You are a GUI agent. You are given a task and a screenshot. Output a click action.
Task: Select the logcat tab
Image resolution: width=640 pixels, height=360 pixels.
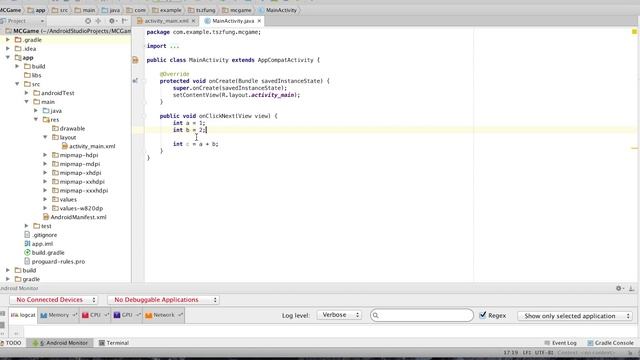(x=23, y=315)
